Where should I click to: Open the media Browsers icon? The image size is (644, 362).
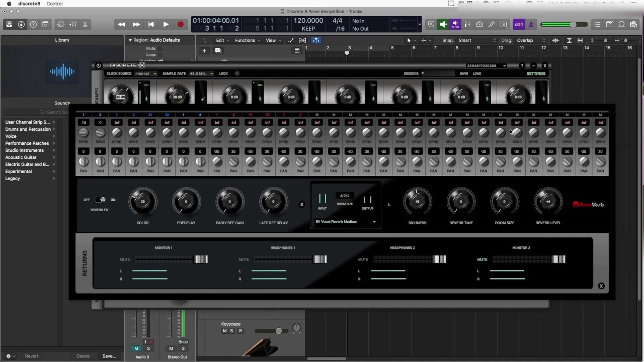pos(633,24)
